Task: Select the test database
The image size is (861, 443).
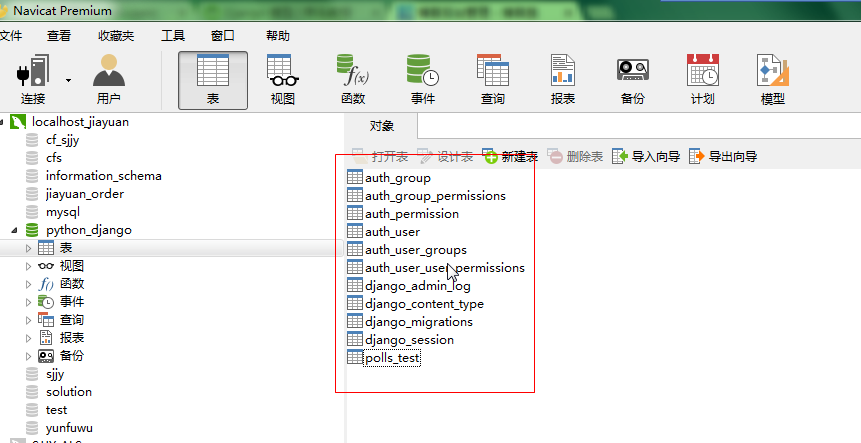Action: click(x=56, y=410)
